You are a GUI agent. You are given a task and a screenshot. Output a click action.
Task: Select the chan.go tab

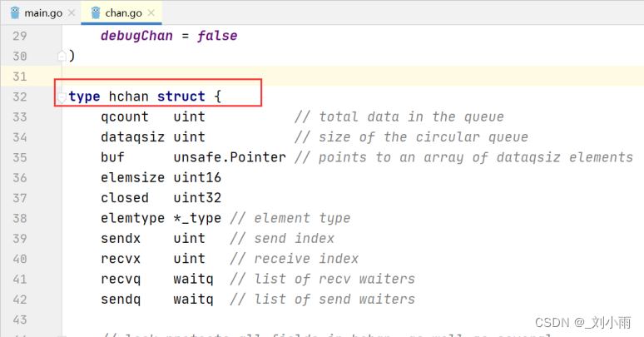121,13
